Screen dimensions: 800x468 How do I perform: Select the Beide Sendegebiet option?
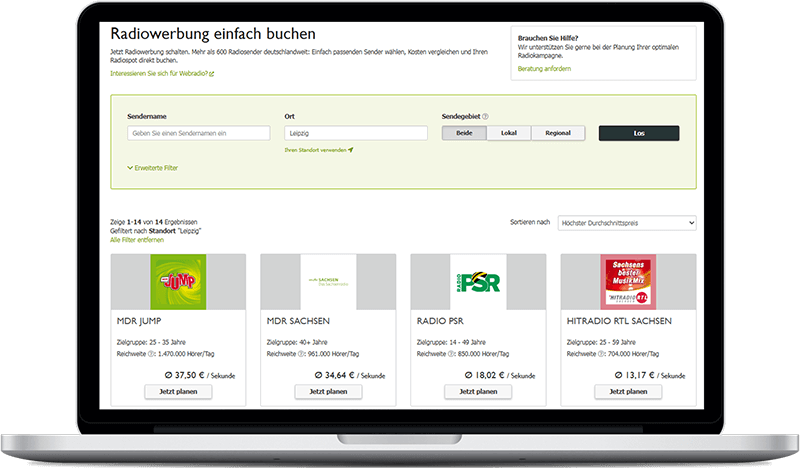click(464, 133)
